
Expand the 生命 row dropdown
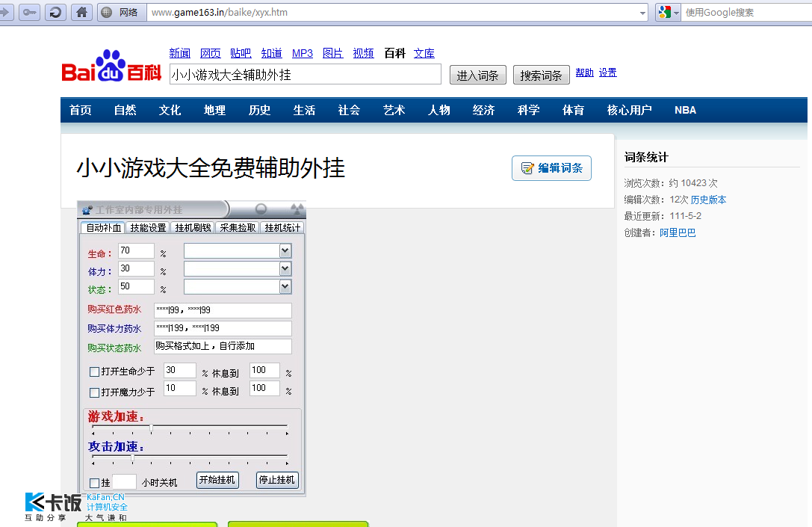tap(285, 251)
